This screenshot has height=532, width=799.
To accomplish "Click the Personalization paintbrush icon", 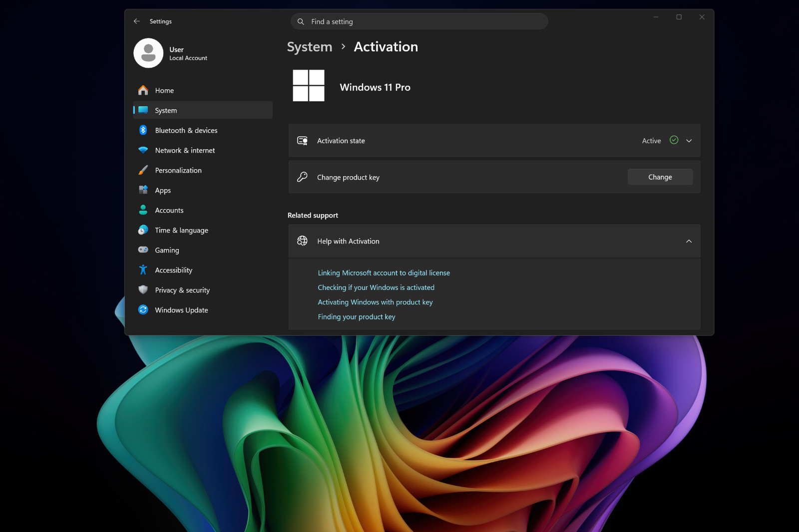I will pyautogui.click(x=143, y=170).
